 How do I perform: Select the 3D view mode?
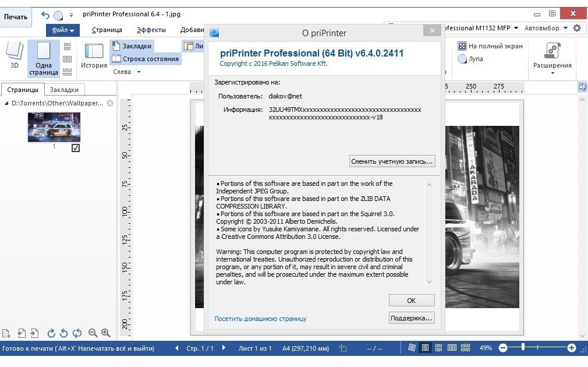[14, 55]
